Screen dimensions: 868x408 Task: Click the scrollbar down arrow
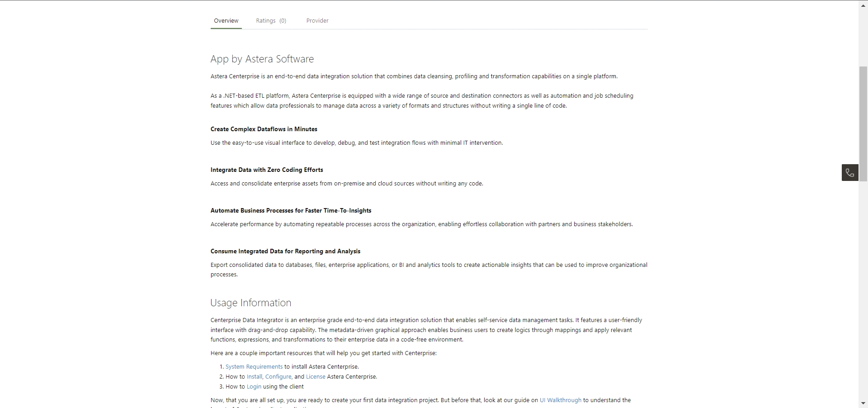pyautogui.click(x=863, y=403)
